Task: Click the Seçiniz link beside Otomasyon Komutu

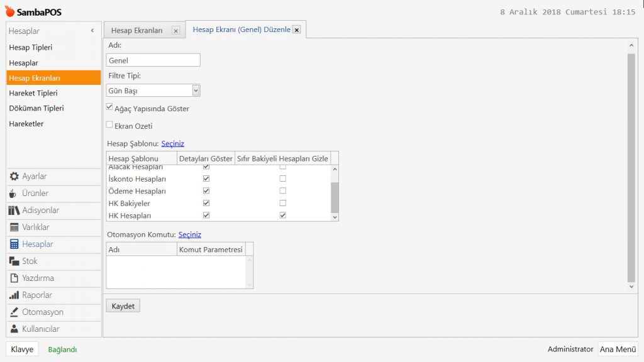Action: pos(189,234)
